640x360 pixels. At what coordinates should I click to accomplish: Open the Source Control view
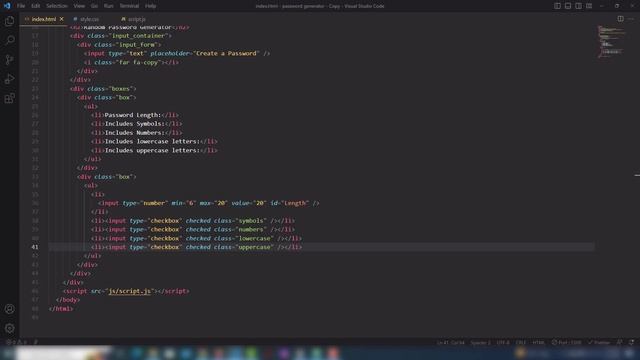(9, 60)
